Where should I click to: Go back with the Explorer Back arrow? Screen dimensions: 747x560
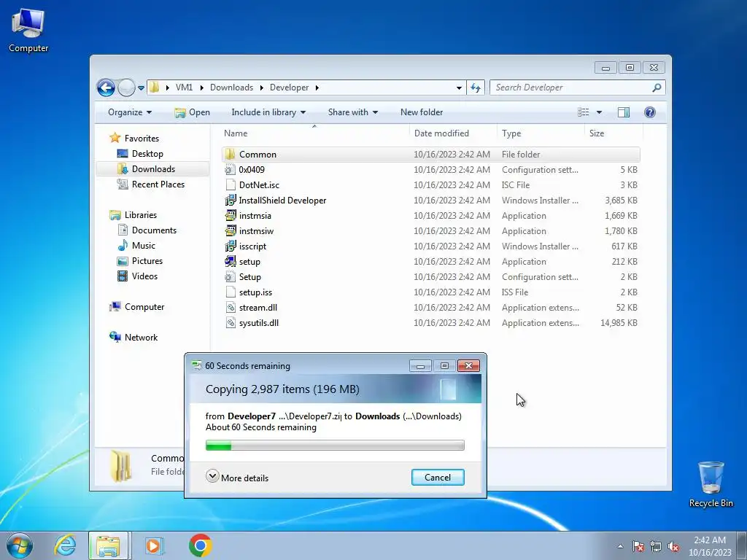point(106,87)
